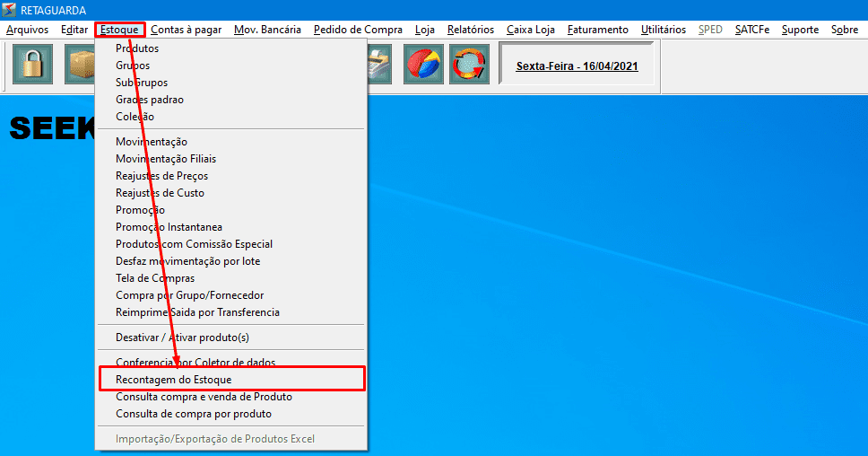868x456 pixels.
Task: Open the SATCFe menu
Action: pyautogui.click(x=751, y=30)
